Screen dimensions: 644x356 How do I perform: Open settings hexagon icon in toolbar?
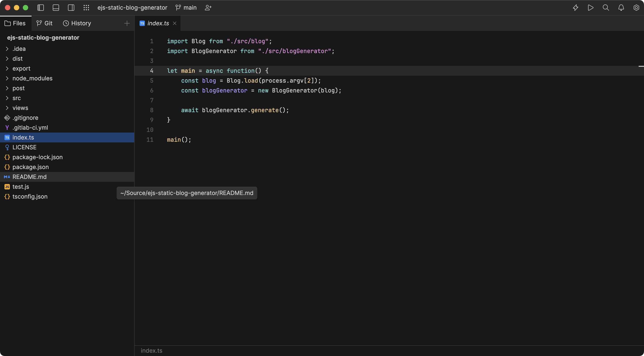tap(636, 8)
